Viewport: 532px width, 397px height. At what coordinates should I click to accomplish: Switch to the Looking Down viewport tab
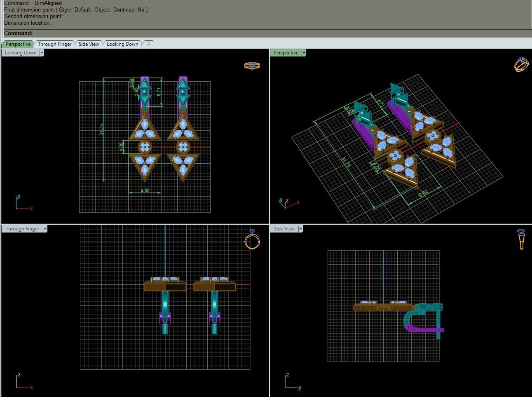point(122,44)
